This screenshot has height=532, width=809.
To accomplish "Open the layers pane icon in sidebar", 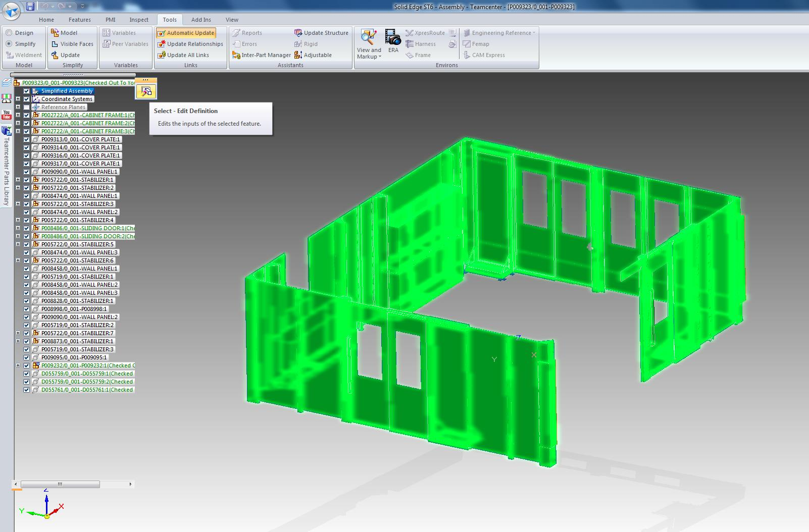I will pyautogui.click(x=6, y=82).
